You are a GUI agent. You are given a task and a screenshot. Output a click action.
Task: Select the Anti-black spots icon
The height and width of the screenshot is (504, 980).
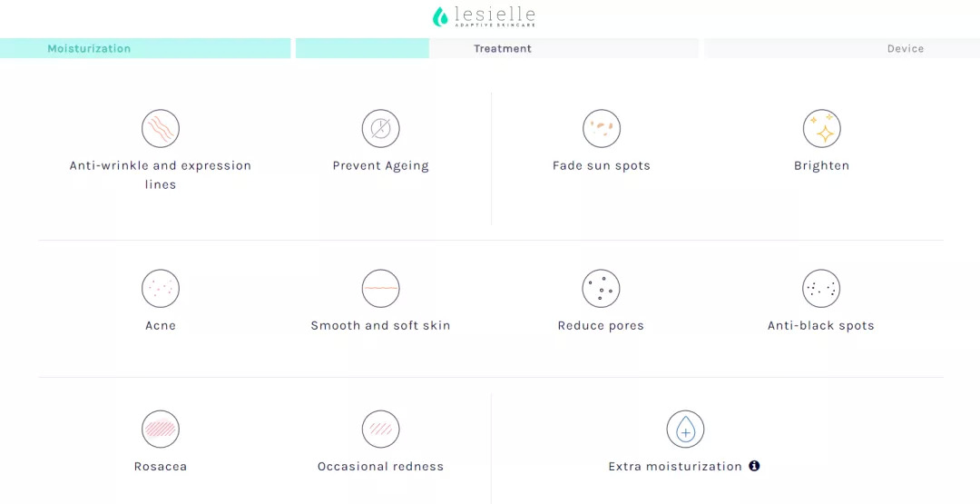pos(821,289)
